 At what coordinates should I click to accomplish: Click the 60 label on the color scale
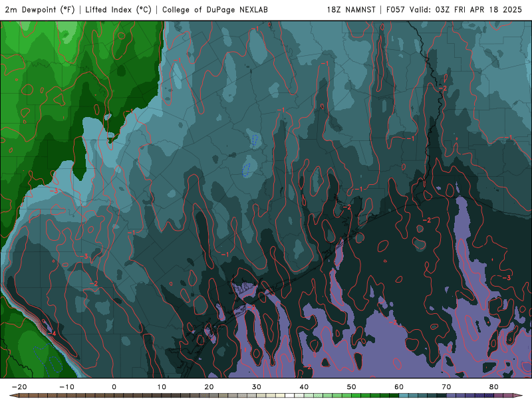[x=399, y=387]
